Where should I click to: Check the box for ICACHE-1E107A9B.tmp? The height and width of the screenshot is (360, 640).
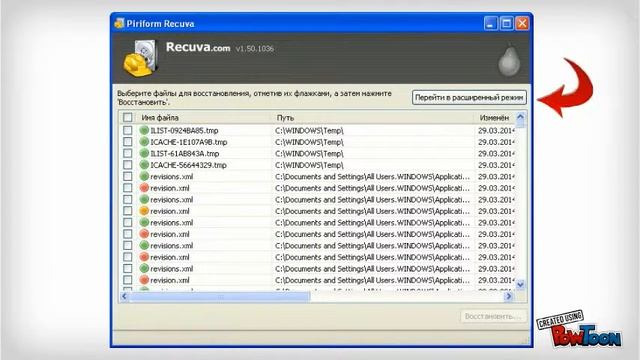pos(128,142)
